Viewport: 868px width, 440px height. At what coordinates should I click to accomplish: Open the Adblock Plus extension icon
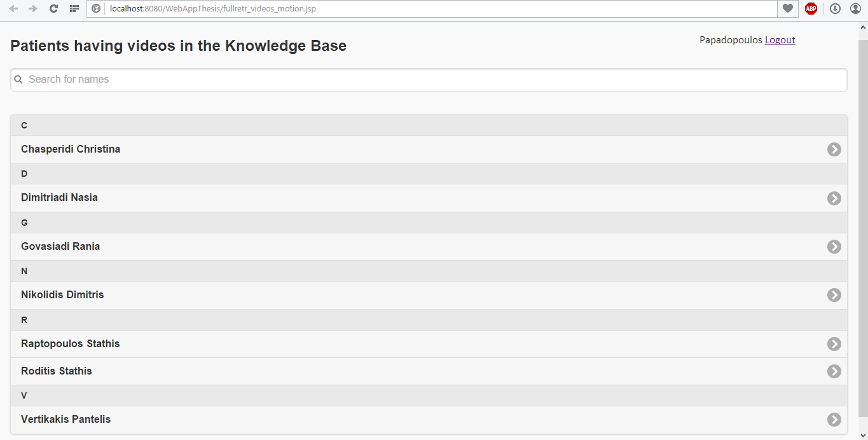811,8
